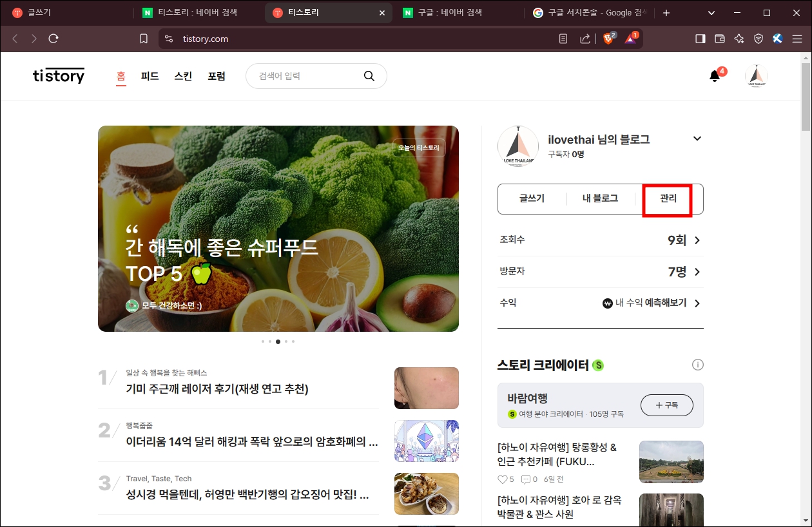Open 이더리움 14억 달러 해킹 post

pyautogui.click(x=252, y=441)
